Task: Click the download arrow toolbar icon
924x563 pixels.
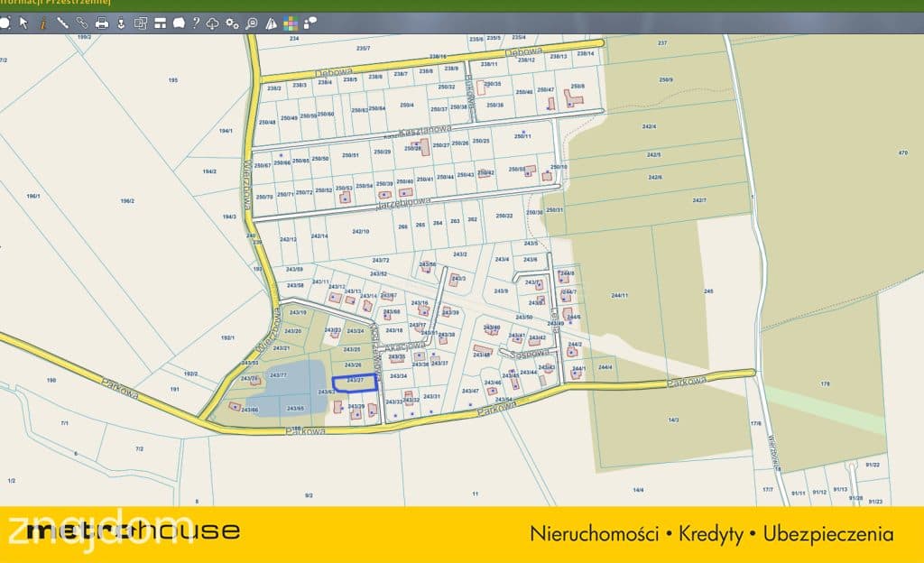Action: tap(121, 23)
